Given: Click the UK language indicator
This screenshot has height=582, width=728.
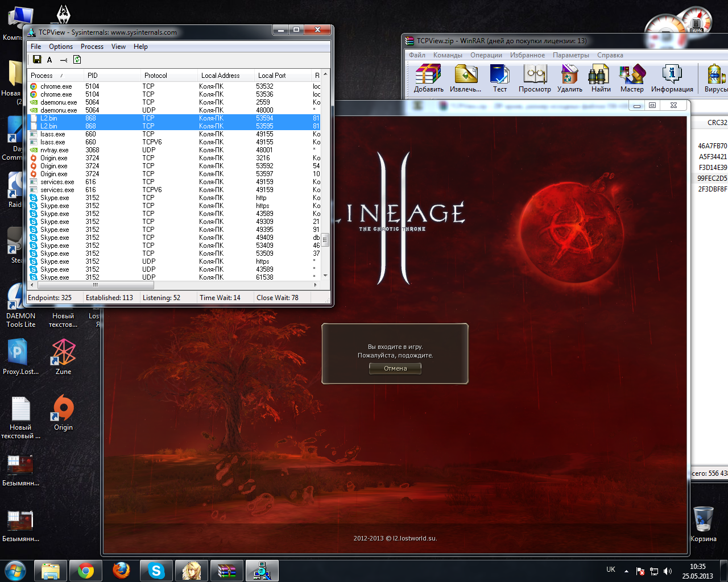Looking at the screenshot, I should pyautogui.click(x=611, y=569).
